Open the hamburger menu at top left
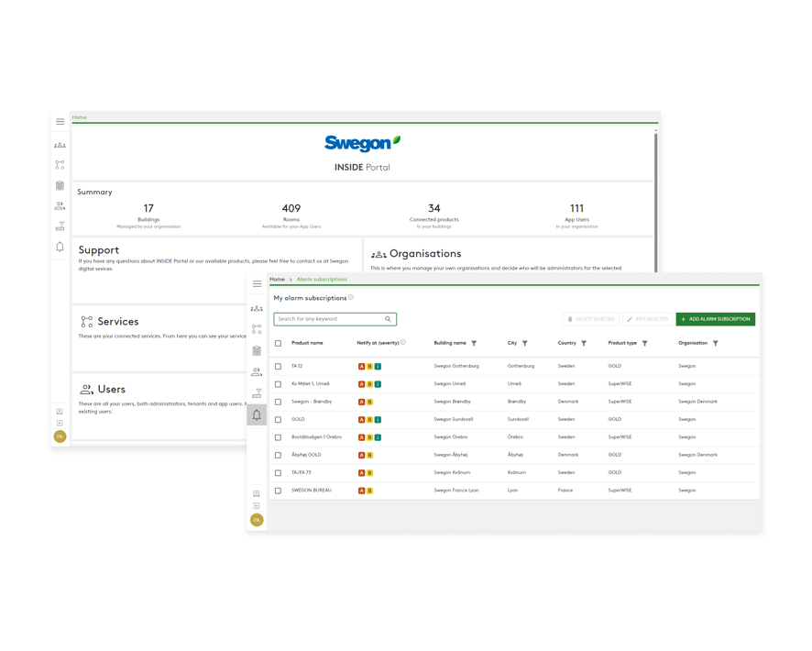The width and height of the screenshot is (812, 651). (60, 121)
